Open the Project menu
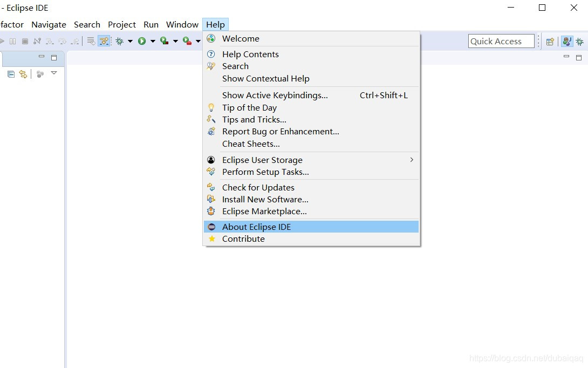 122,24
